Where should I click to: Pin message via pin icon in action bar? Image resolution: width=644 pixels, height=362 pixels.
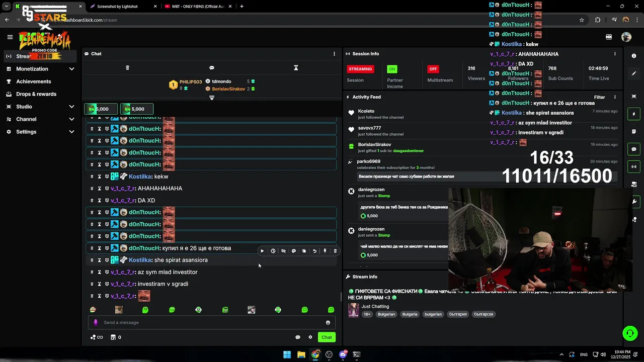click(x=325, y=251)
